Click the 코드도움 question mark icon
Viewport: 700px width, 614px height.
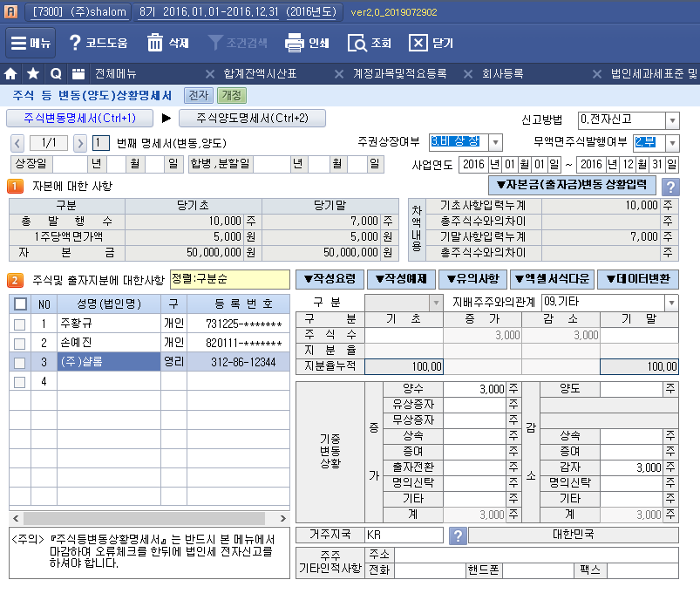click(x=75, y=43)
